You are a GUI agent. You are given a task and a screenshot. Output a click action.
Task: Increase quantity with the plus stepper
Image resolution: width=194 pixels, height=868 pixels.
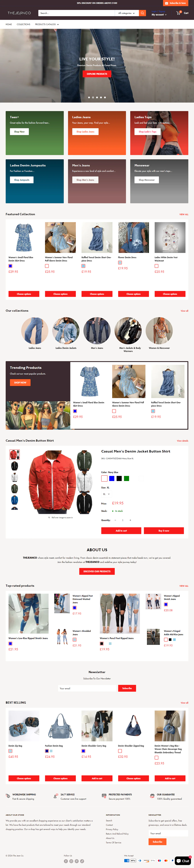point(130,520)
